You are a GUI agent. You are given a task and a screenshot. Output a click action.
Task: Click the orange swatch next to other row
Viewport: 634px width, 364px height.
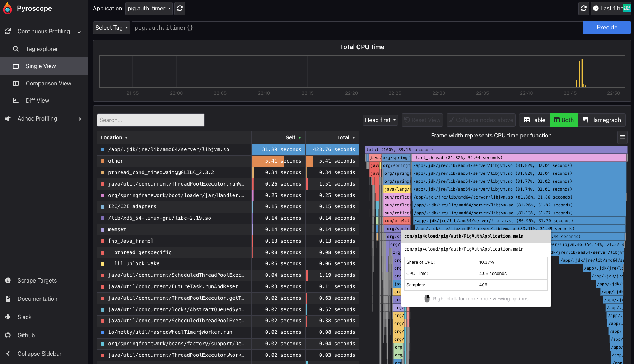(x=103, y=161)
